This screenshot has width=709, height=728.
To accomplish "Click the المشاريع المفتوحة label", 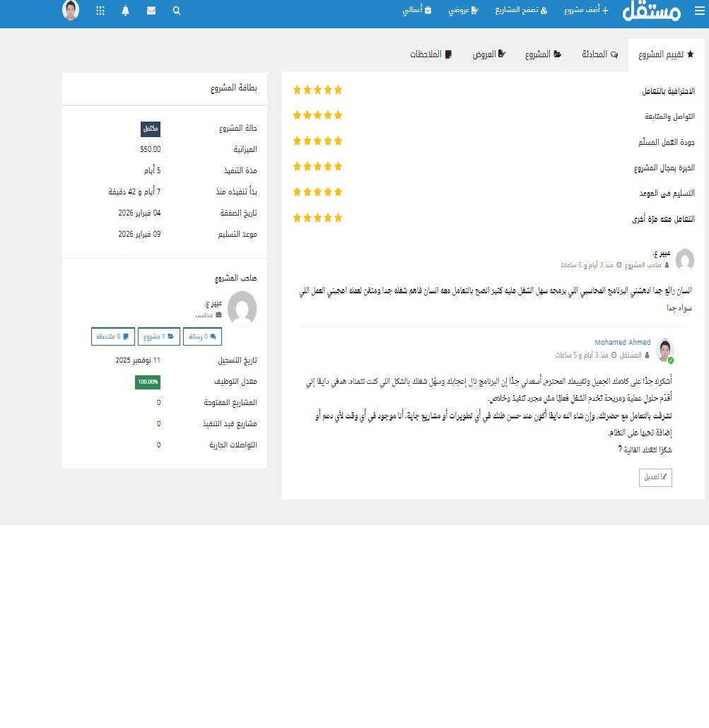I will click(x=230, y=403).
